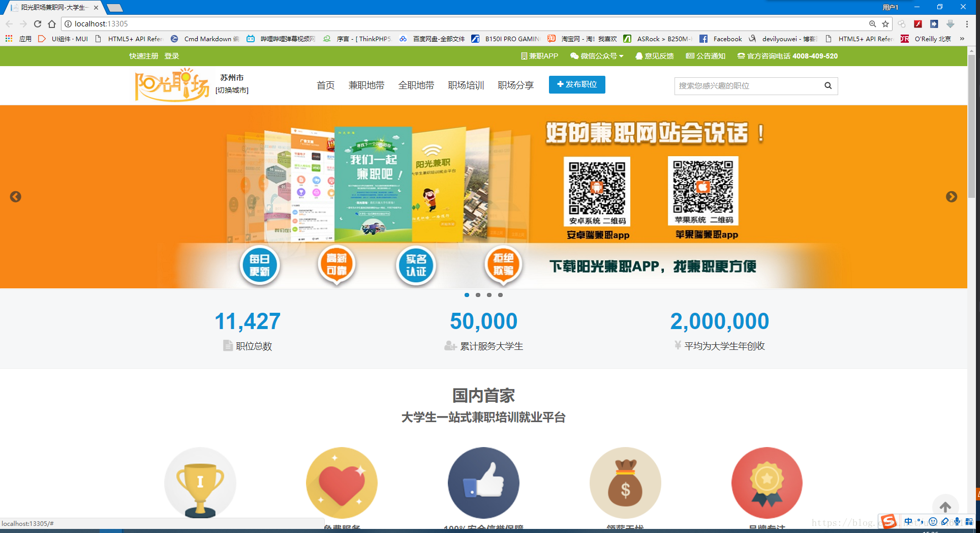Click the 用户1 profile button
980x533 pixels.
click(x=890, y=7)
